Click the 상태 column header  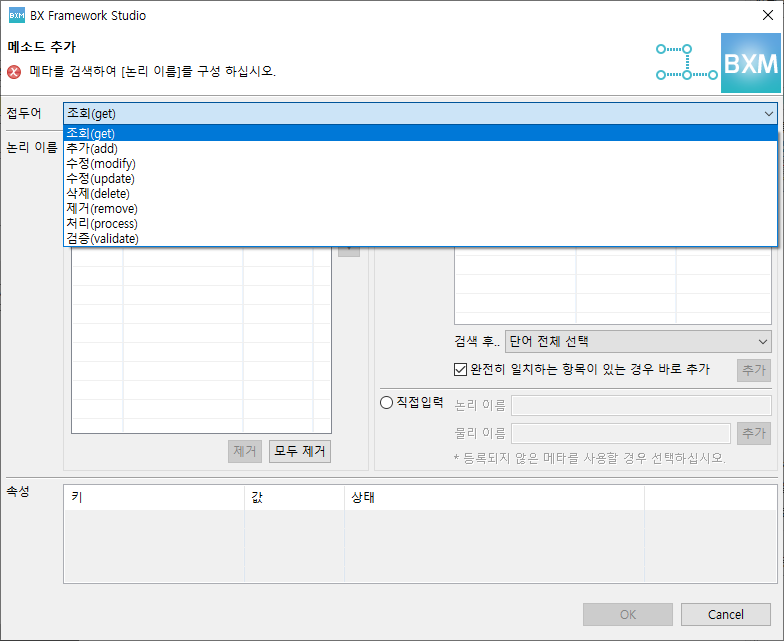coord(494,497)
